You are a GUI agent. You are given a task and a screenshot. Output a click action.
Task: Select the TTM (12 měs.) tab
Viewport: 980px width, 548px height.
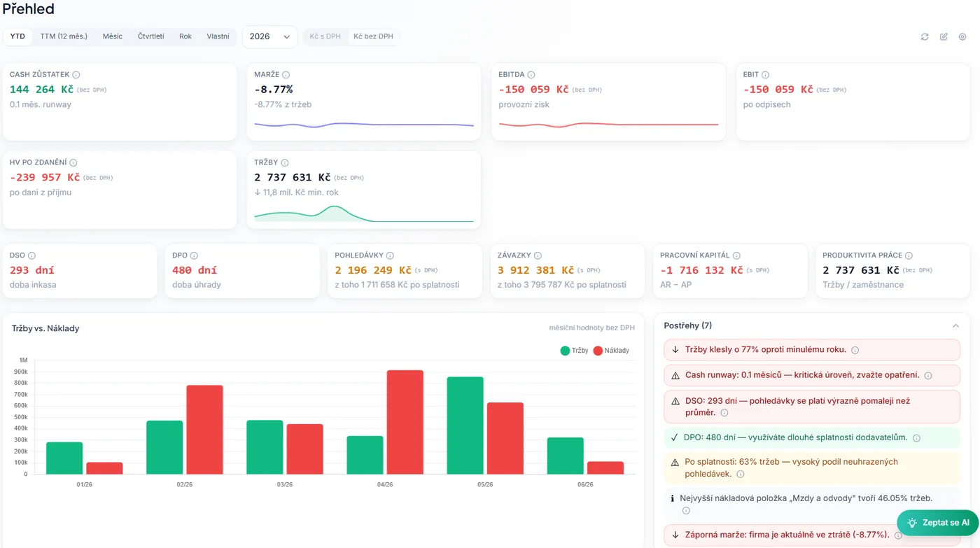64,36
